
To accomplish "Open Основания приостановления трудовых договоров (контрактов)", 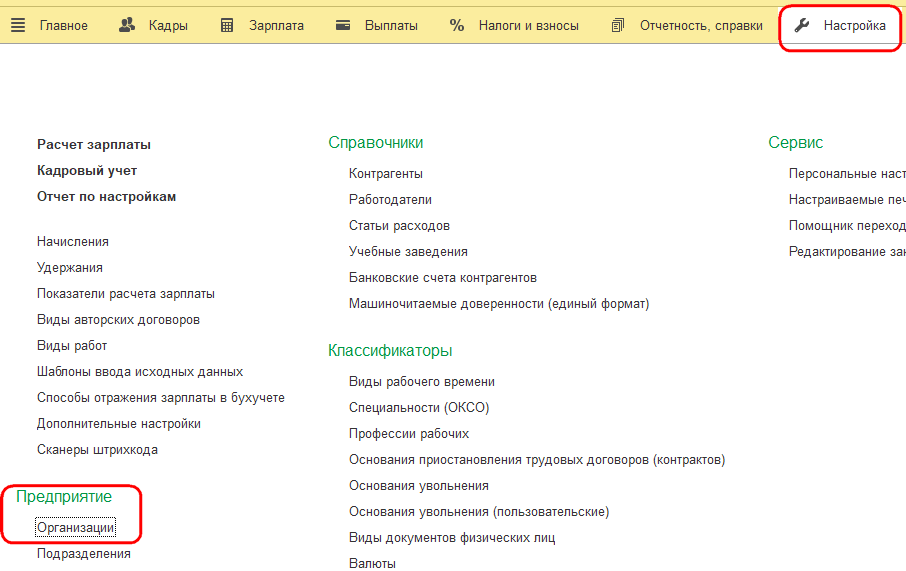I will point(537,459).
